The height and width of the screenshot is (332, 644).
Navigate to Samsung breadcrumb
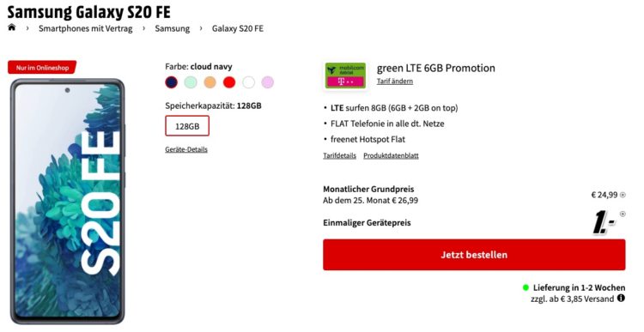click(172, 28)
